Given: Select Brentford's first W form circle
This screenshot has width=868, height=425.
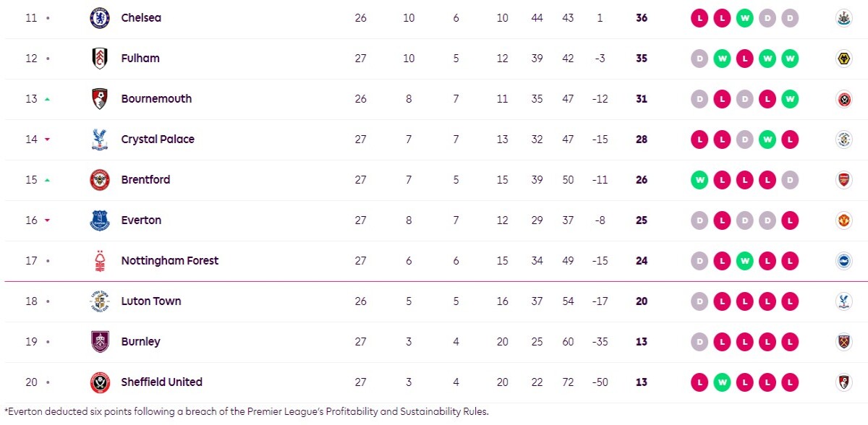Looking at the screenshot, I should click(x=699, y=180).
